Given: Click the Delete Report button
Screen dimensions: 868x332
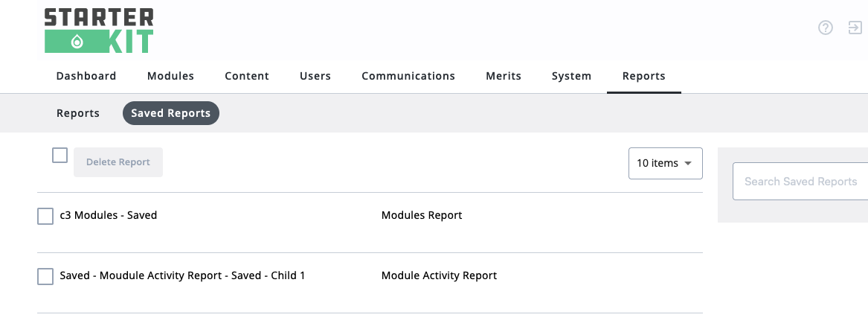Looking at the screenshot, I should pyautogui.click(x=118, y=162).
